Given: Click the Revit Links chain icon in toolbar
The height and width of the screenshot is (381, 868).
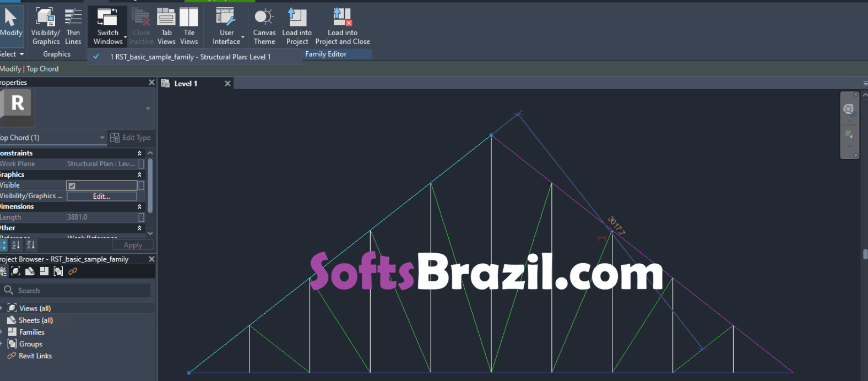Looking at the screenshot, I should coord(73,271).
